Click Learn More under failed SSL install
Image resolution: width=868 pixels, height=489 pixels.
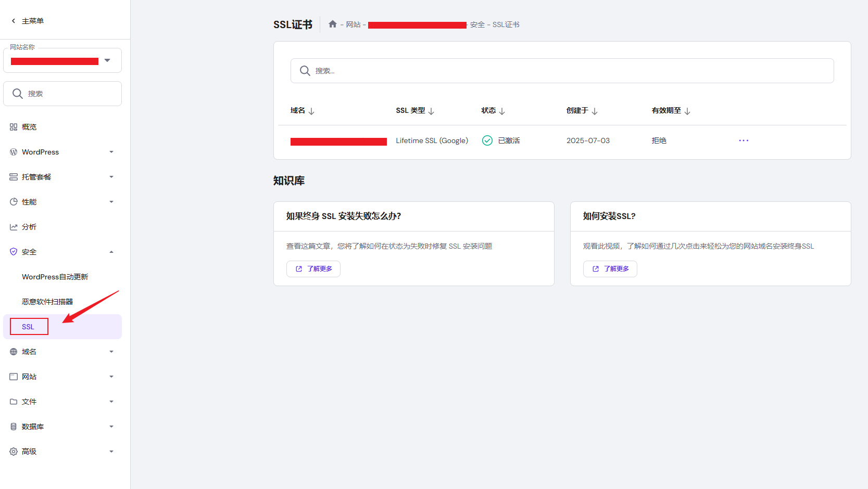click(313, 269)
